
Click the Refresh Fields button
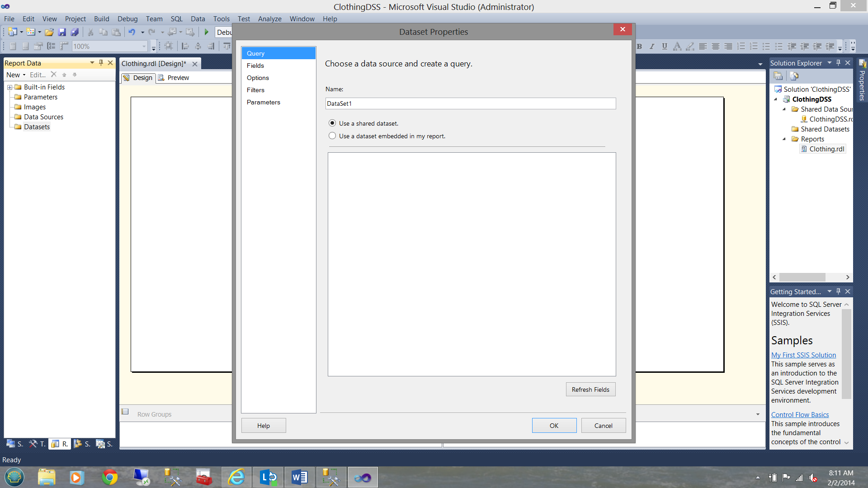pos(590,389)
